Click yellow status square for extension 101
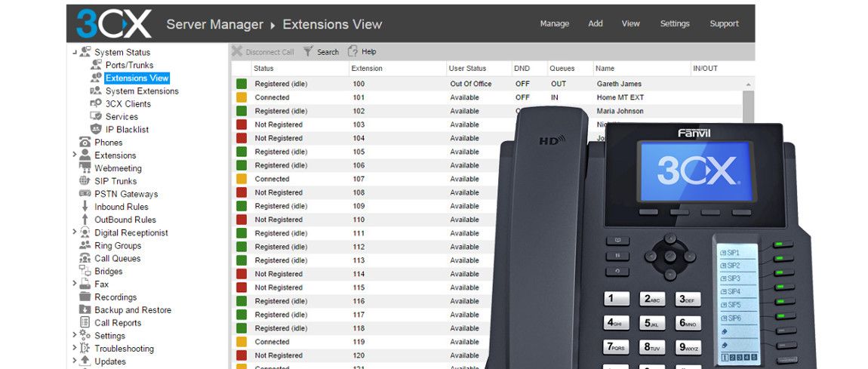 242,97
